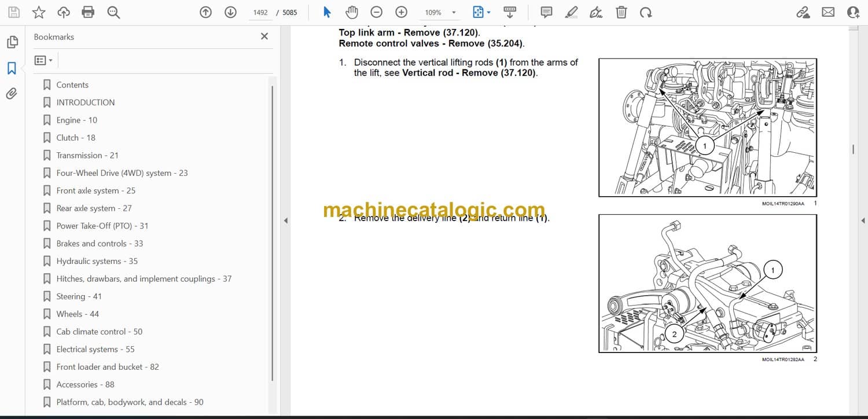868x419 pixels.
Task: Zoom out with the minus button
Action: point(376,12)
